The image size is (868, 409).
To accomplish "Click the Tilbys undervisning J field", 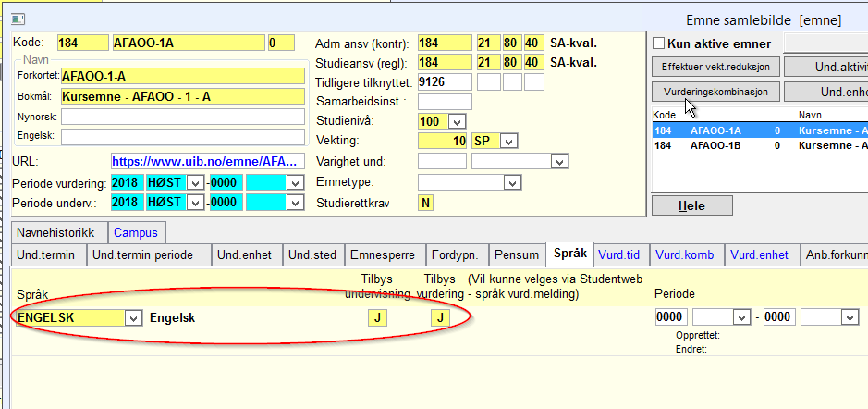I will coord(376,317).
